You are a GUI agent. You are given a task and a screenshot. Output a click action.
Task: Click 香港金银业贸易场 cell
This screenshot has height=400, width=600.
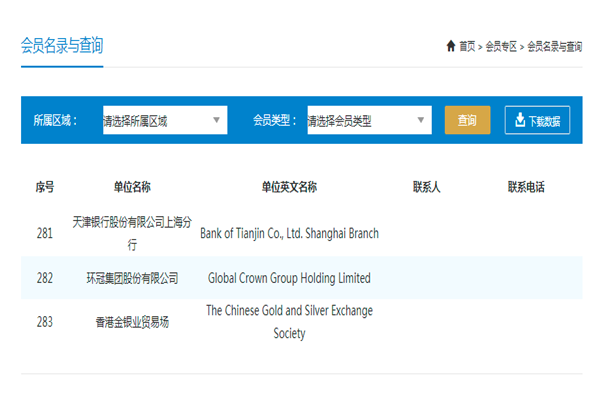tap(132, 322)
